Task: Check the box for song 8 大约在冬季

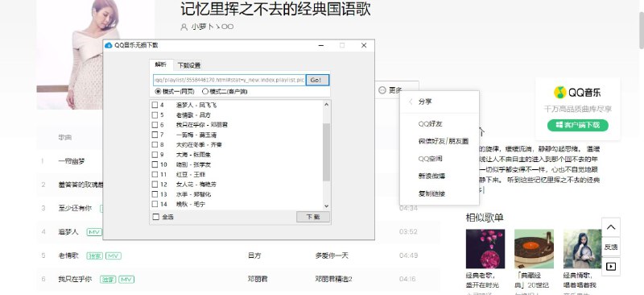Action: (155, 144)
